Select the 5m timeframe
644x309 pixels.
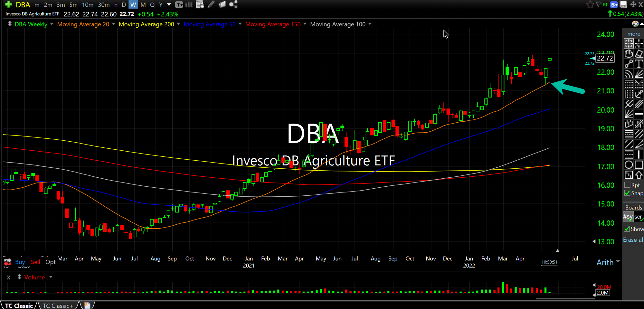point(73,5)
